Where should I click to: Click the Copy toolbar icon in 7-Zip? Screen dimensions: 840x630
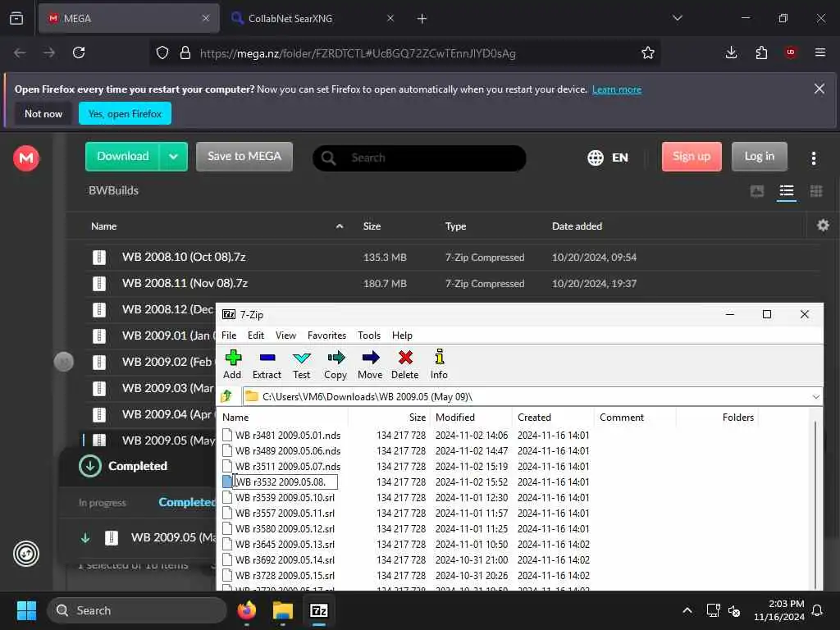pyautogui.click(x=336, y=358)
